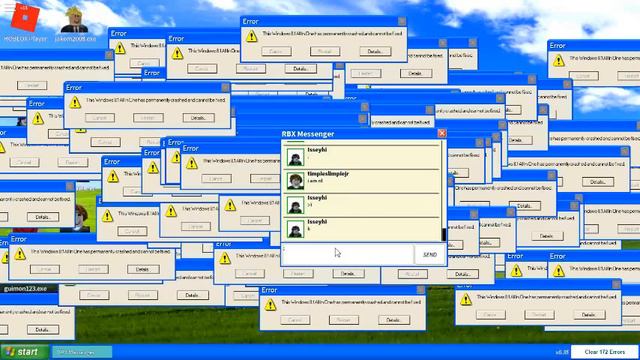This screenshot has width=640, height=360.
Task: Select RBX Messenger in the taskbar
Action: [x=82, y=352]
